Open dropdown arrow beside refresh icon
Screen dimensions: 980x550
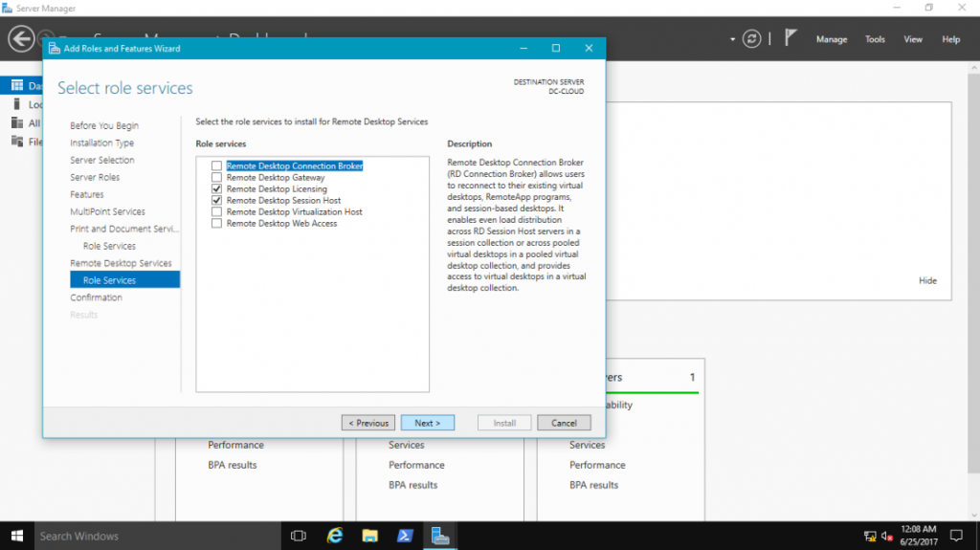pos(732,39)
